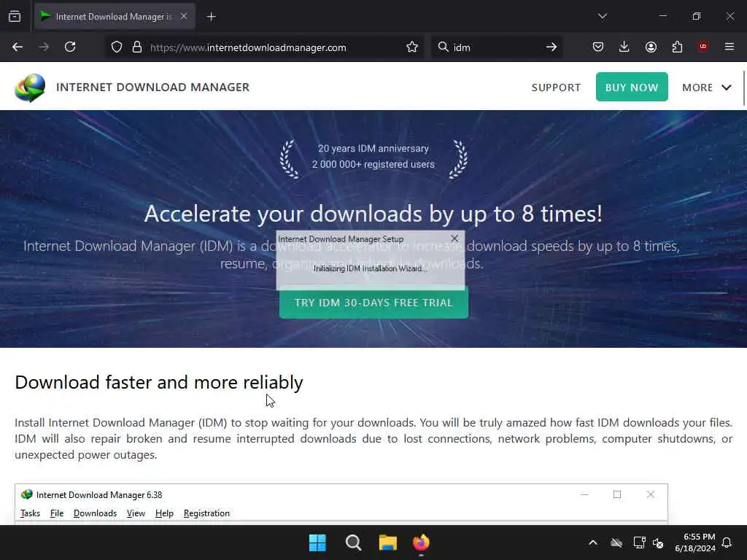Open a new browser tab
Image resolution: width=747 pixels, height=560 pixels.
[x=211, y=17]
